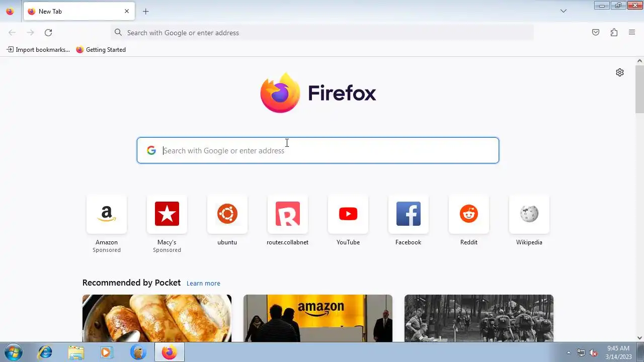The image size is (644, 362).
Task: Open Windows Explorer folder in taskbar
Action: click(76, 352)
